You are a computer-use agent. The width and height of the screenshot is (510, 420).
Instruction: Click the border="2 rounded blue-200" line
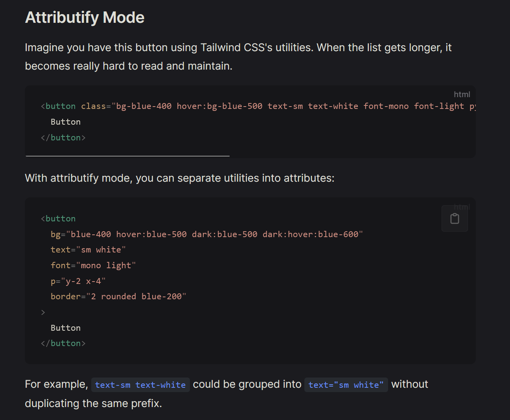pos(118,297)
